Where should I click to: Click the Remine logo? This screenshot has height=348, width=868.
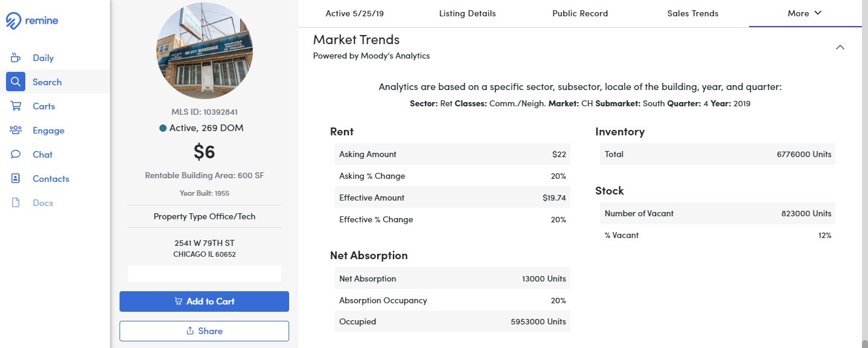tap(32, 20)
